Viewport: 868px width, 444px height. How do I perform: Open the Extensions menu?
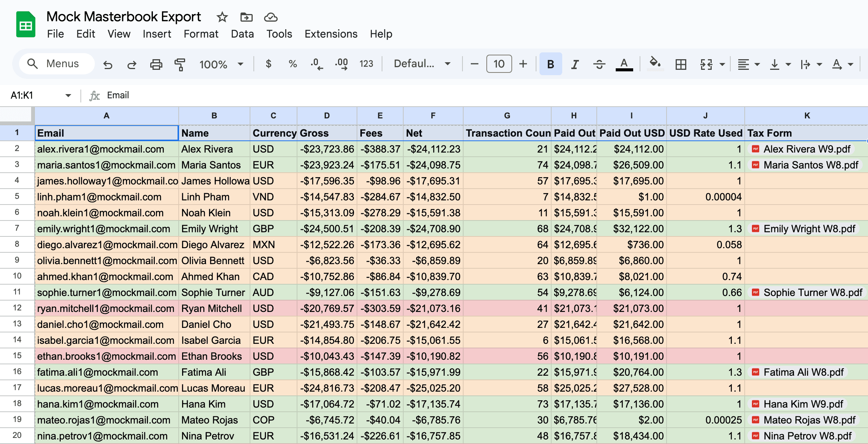pos(331,34)
